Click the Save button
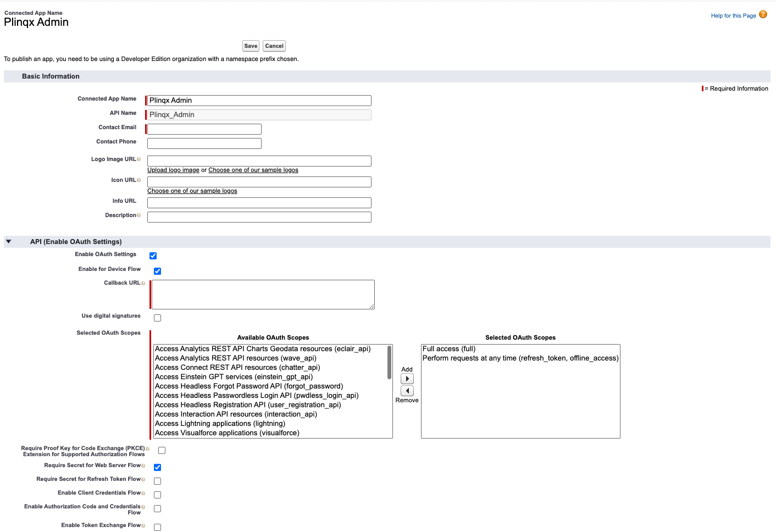Image resolution: width=776 pixels, height=532 pixels. pyautogui.click(x=251, y=46)
